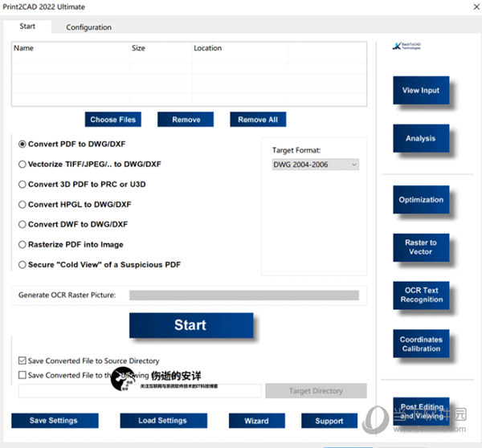The image size is (482, 448).
Task: Open Raster to Vector tool
Action: [x=421, y=247]
